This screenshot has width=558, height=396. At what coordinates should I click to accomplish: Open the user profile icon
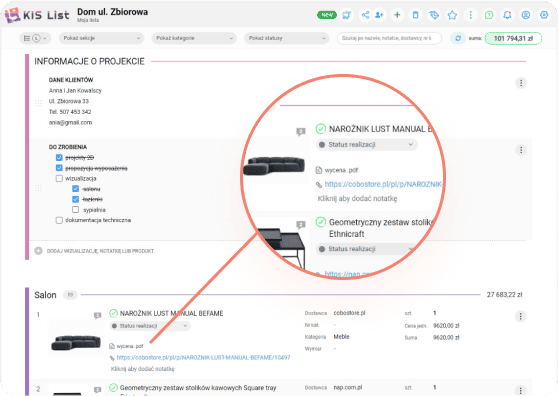coord(526,15)
